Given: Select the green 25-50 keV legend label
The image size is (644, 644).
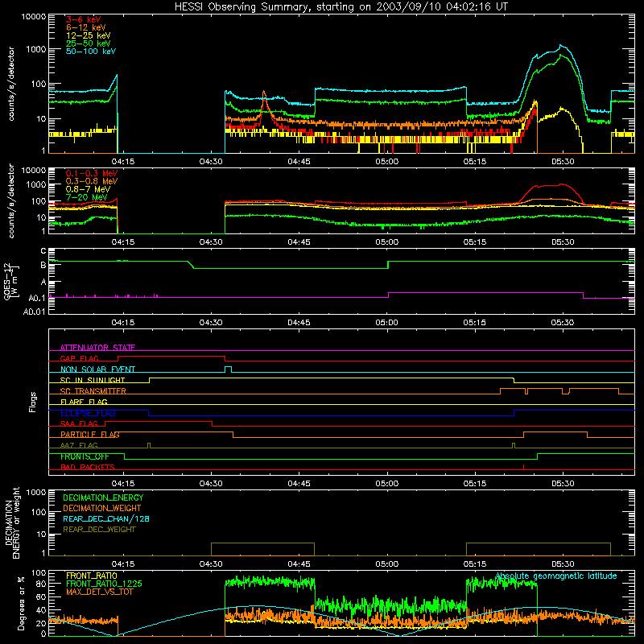Looking at the screenshot, I should (89, 43).
